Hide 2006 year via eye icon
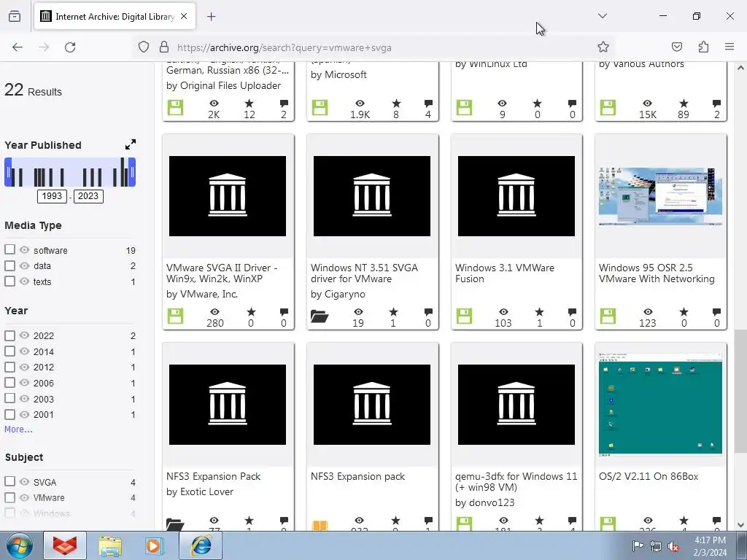Viewport: 747px width, 560px height. coord(24,382)
